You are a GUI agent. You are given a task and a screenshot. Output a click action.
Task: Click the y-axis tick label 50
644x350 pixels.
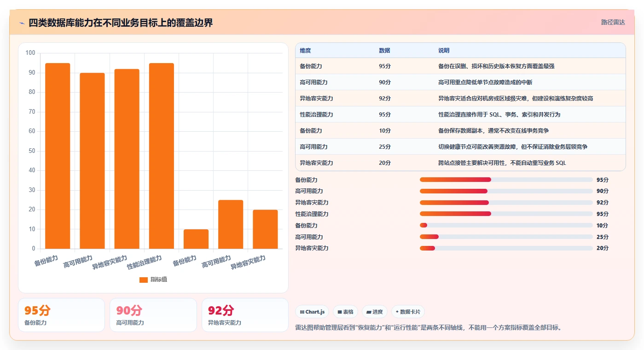pyautogui.click(x=32, y=151)
